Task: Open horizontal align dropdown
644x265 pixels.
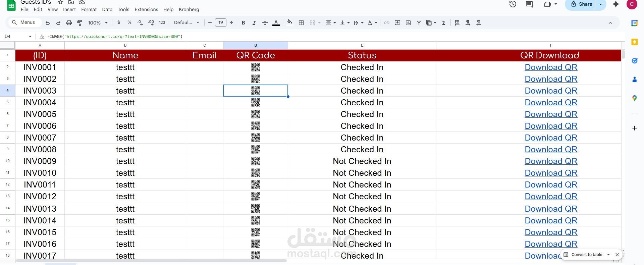Action: (331, 22)
